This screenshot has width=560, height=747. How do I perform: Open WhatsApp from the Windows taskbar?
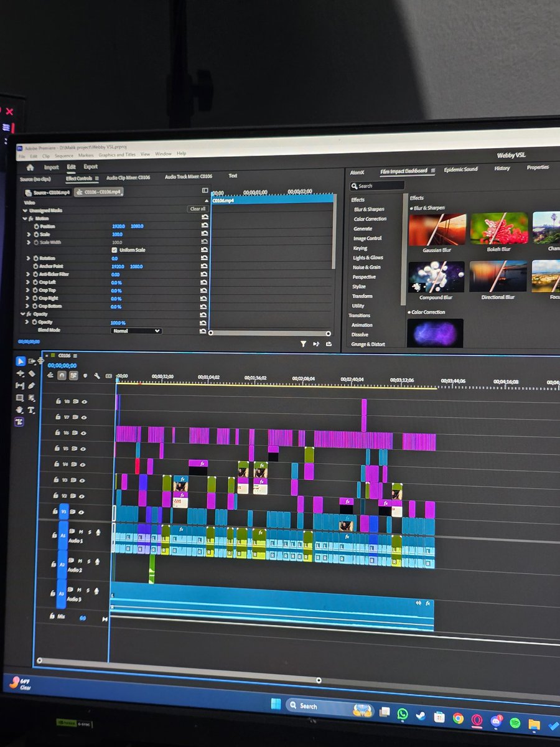pyautogui.click(x=402, y=714)
